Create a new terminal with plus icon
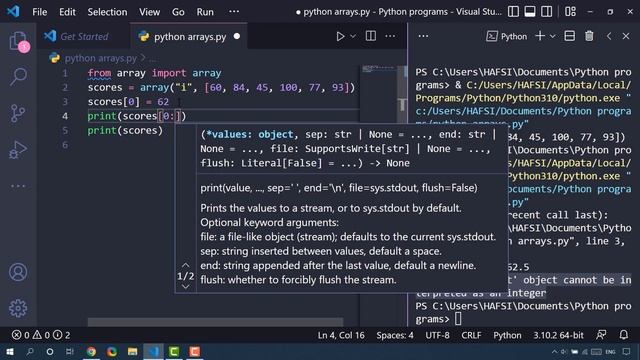 pyautogui.click(x=540, y=36)
